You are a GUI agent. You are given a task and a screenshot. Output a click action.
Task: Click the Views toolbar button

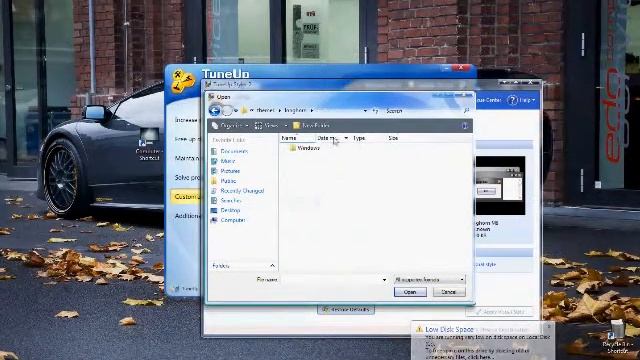(267, 126)
